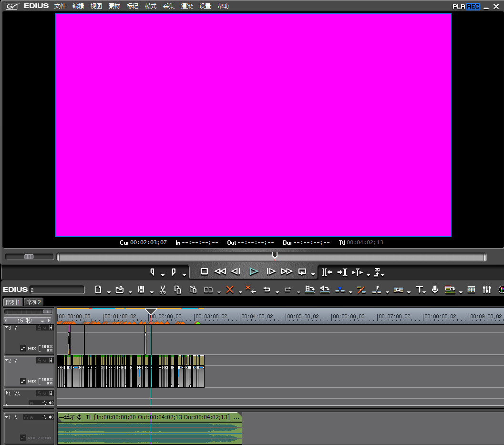Open the 文件 menu
The height and width of the screenshot is (445, 504).
(60, 6)
